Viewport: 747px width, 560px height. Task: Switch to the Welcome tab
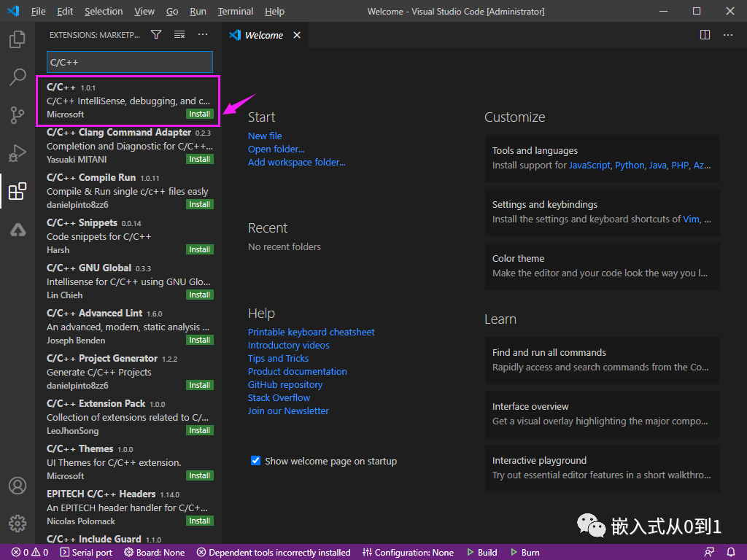pyautogui.click(x=264, y=35)
